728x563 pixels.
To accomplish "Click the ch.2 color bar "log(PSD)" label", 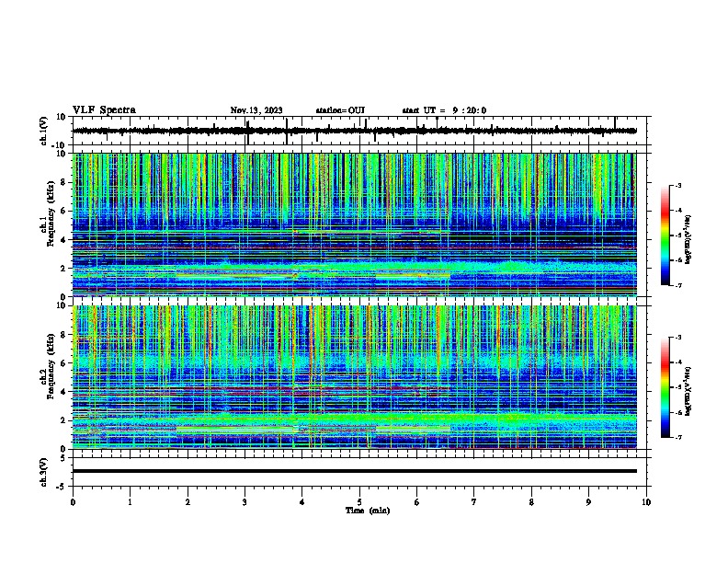I will pyautogui.click(x=688, y=391).
